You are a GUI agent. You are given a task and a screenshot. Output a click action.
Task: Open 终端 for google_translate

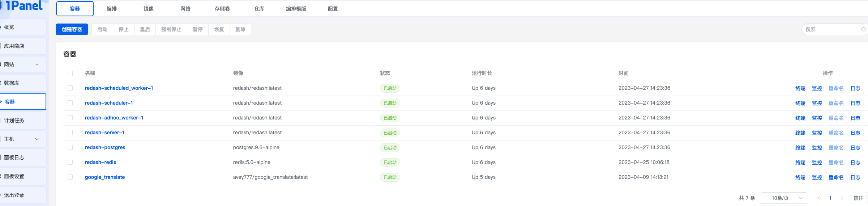pos(800,177)
